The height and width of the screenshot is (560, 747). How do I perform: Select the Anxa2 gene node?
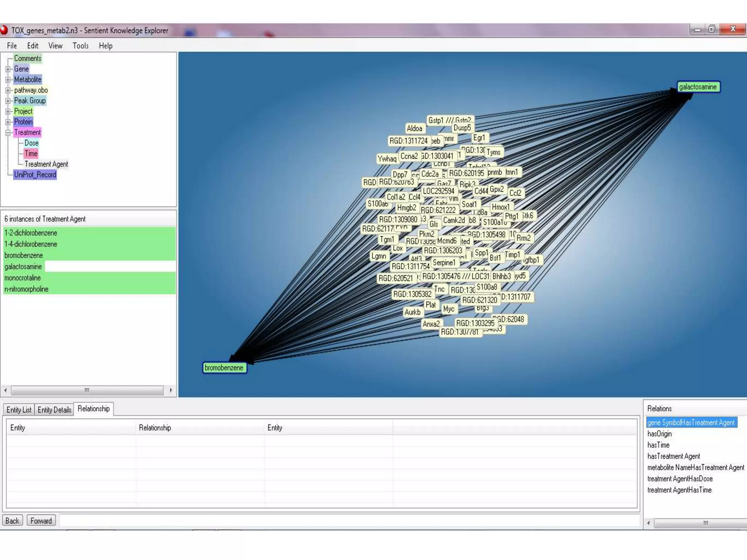(x=431, y=324)
